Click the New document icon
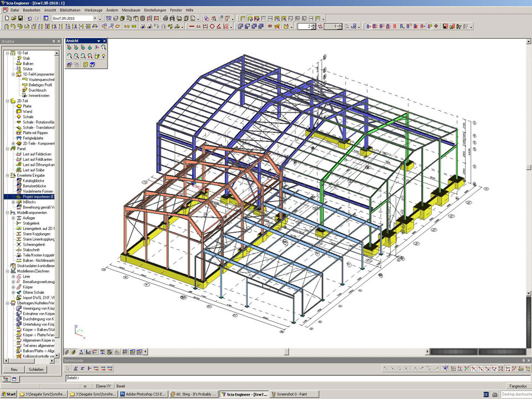The height and width of the screenshot is (399, 532). [6, 18]
